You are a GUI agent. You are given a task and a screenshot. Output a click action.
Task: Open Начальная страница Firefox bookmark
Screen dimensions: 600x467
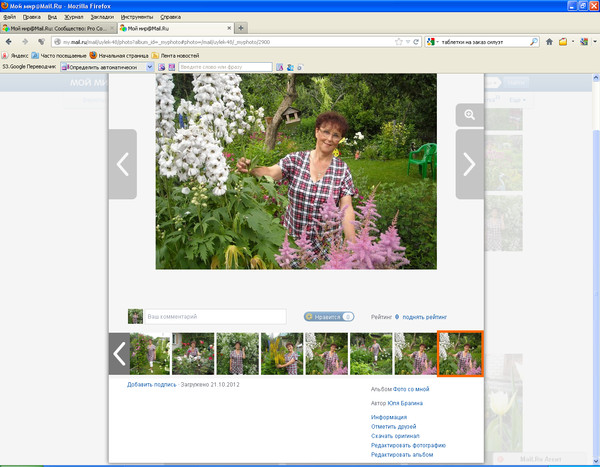pos(119,56)
